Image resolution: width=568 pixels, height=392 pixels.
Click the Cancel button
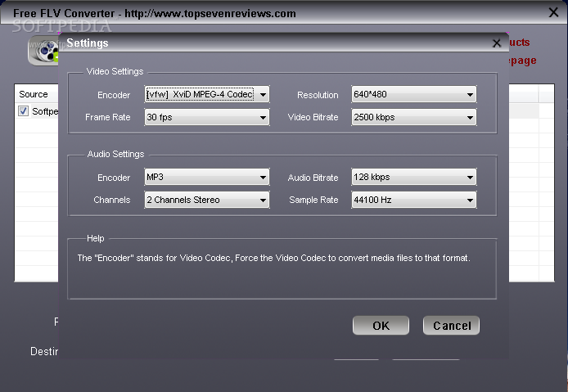click(x=451, y=326)
